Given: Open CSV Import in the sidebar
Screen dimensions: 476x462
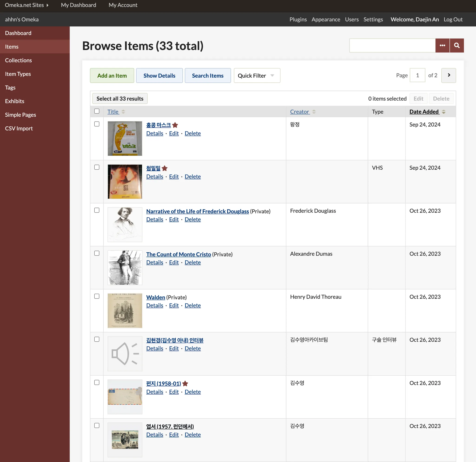Looking at the screenshot, I should point(19,128).
